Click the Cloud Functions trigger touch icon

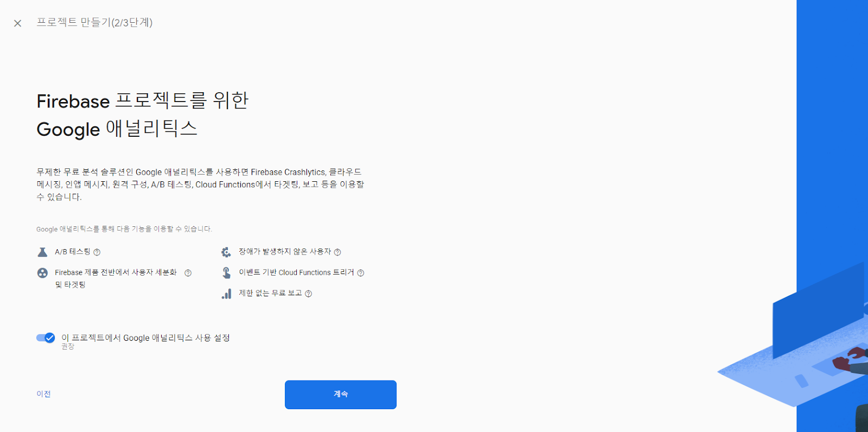227,272
